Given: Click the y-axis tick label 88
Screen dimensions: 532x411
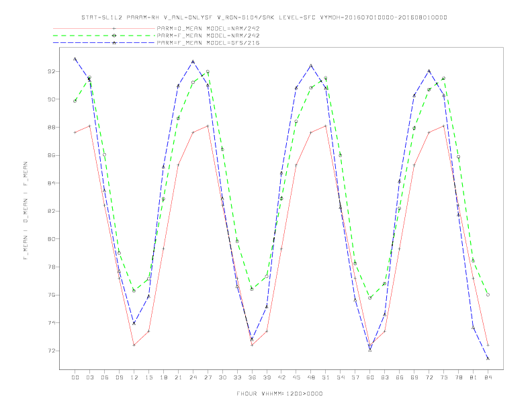Looking at the screenshot, I should pyautogui.click(x=51, y=128).
